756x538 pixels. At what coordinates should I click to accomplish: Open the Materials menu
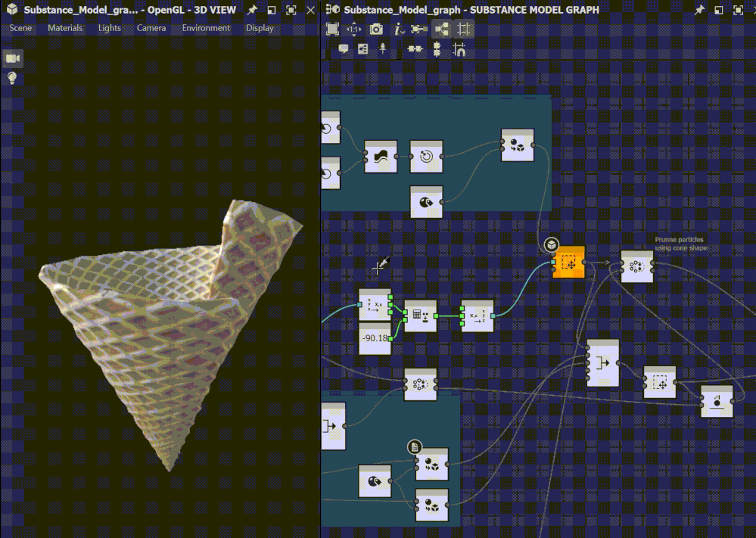pos(65,28)
